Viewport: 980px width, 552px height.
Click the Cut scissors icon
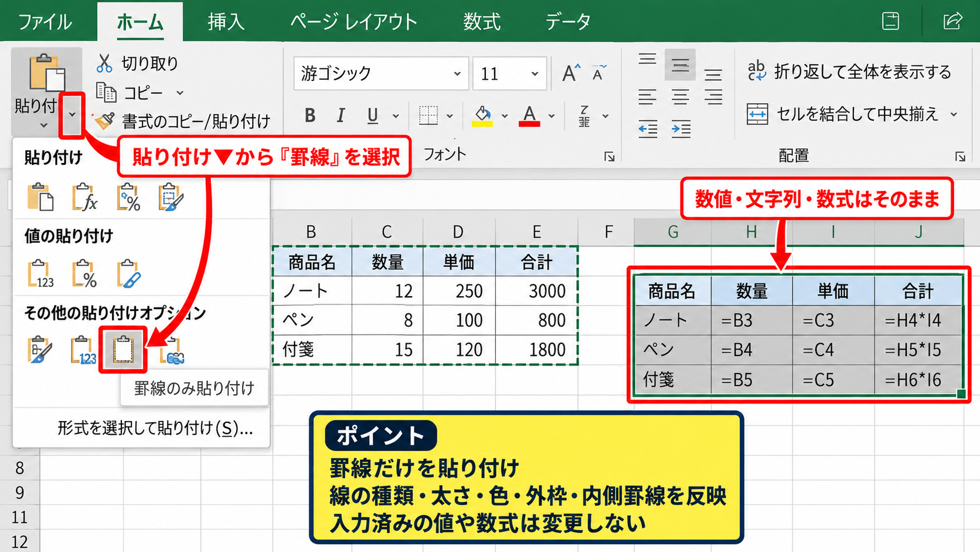(x=105, y=63)
